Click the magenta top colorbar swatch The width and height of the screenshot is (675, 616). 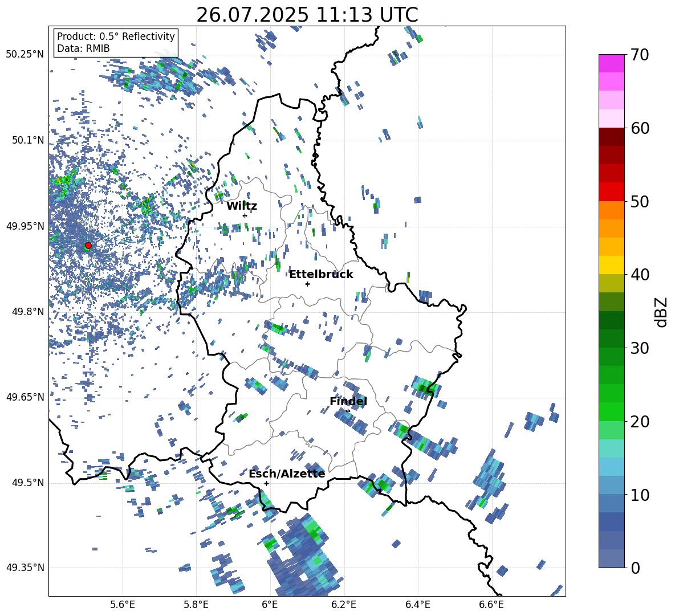(x=611, y=63)
